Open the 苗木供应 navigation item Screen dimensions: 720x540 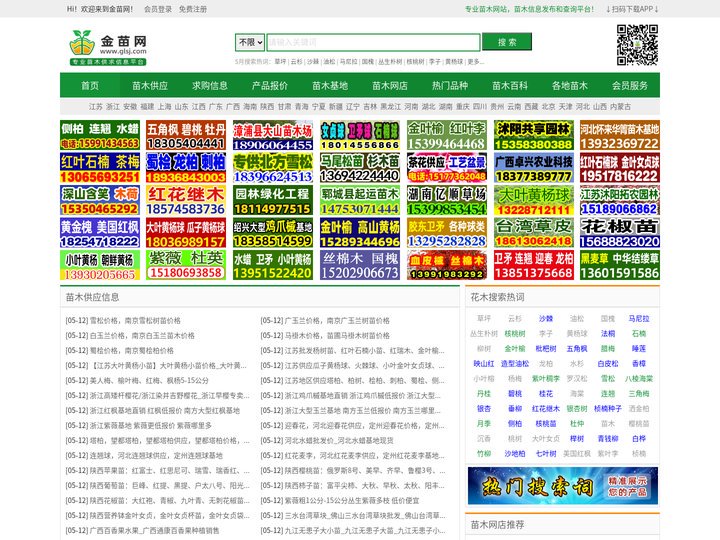[150, 85]
